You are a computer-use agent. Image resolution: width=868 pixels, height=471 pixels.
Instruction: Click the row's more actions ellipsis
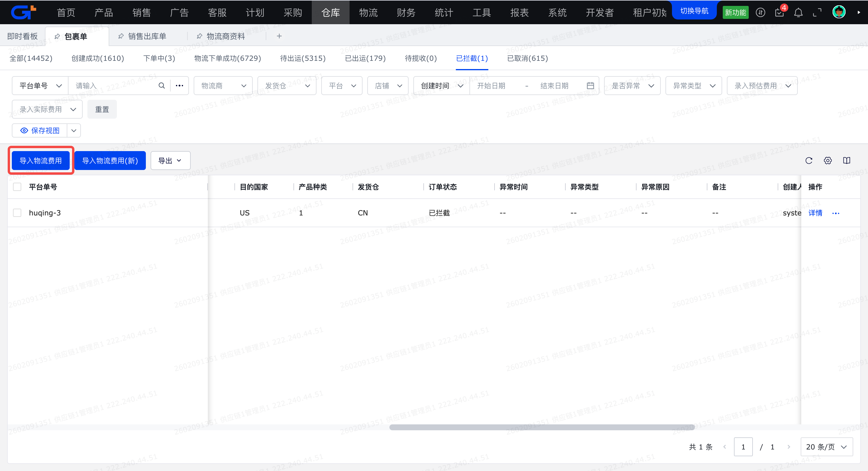(x=836, y=213)
